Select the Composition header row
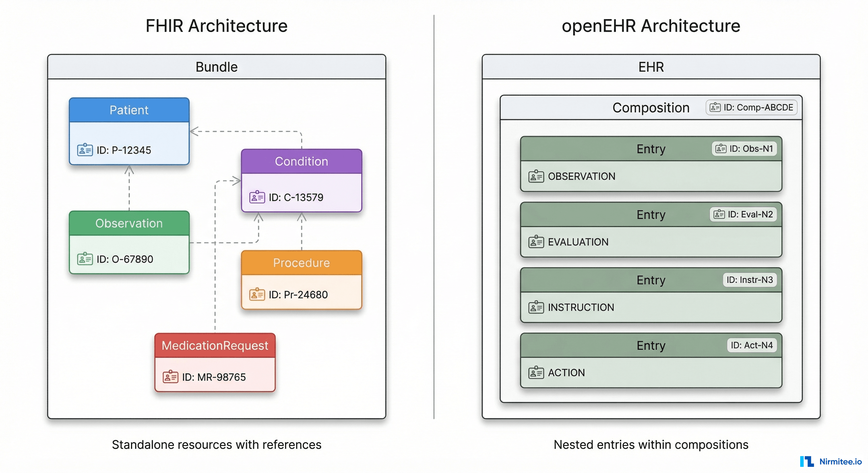868x473 pixels. [650, 108]
